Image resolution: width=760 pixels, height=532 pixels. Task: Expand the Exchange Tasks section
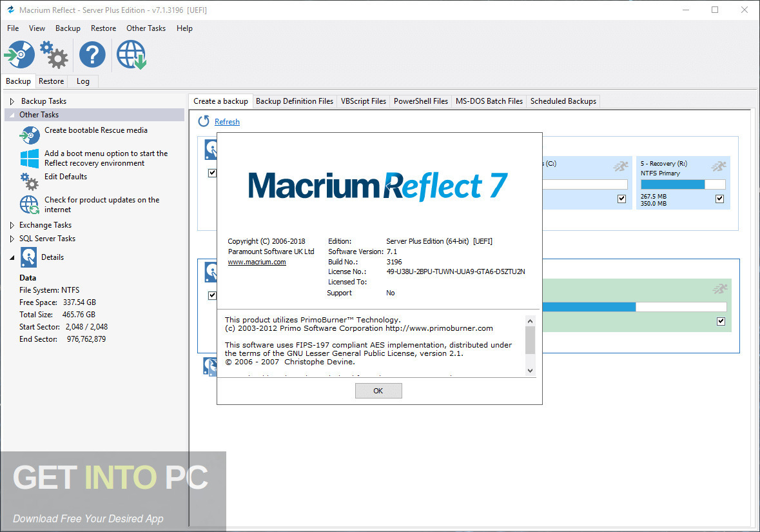(x=12, y=225)
